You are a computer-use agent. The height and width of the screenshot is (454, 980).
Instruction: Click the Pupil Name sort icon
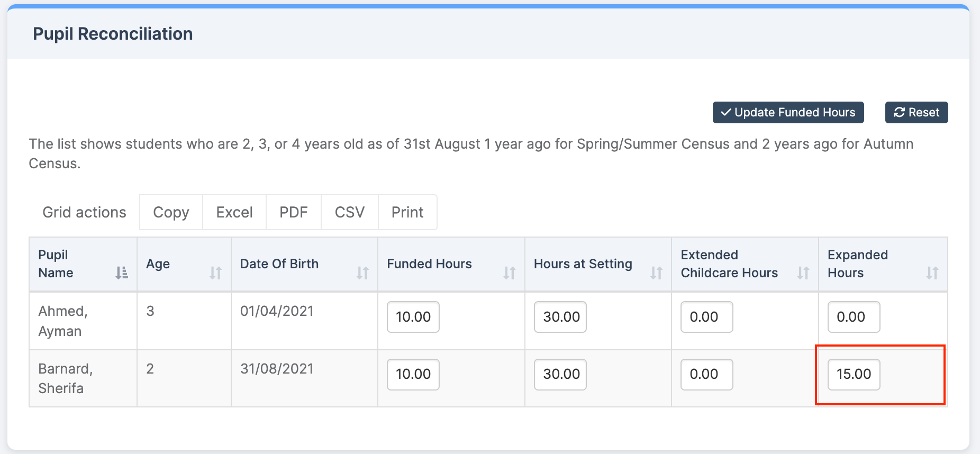pyautogui.click(x=122, y=273)
